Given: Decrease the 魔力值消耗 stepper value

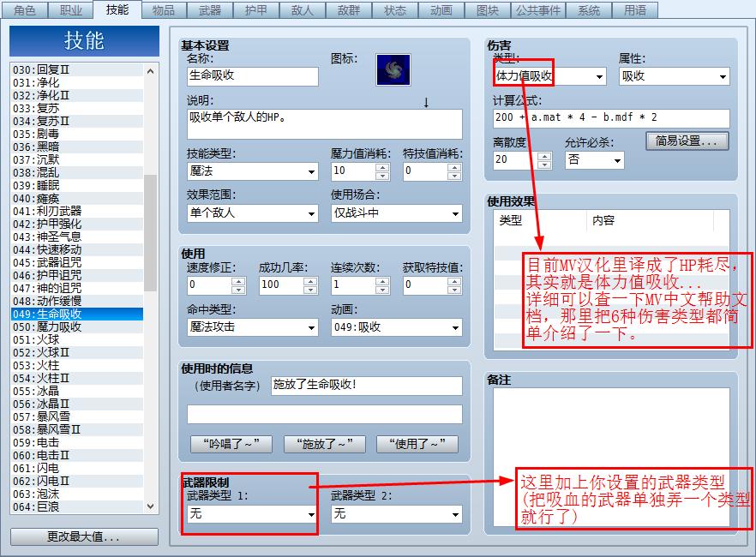Looking at the screenshot, I should (x=382, y=176).
